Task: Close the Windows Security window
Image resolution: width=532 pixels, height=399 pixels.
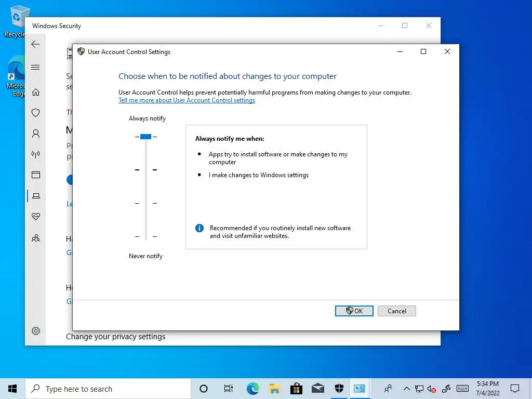Action: click(x=429, y=25)
